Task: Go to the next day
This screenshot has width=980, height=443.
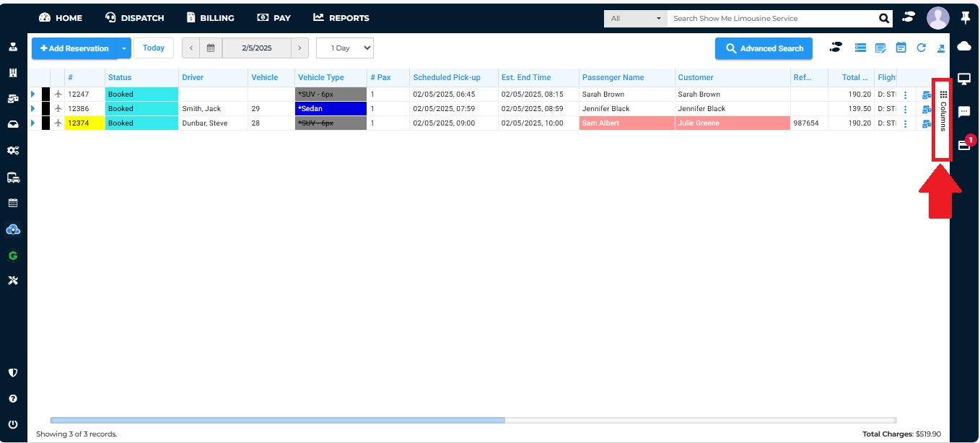Action: tap(299, 48)
